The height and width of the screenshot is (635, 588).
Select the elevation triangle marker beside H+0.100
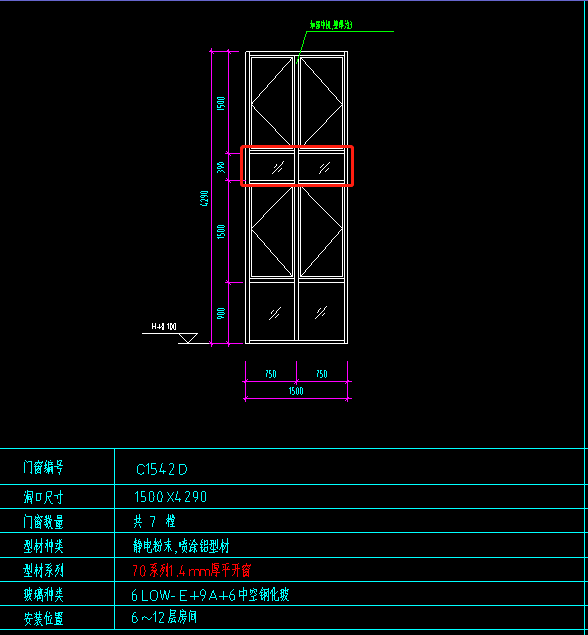click(188, 338)
